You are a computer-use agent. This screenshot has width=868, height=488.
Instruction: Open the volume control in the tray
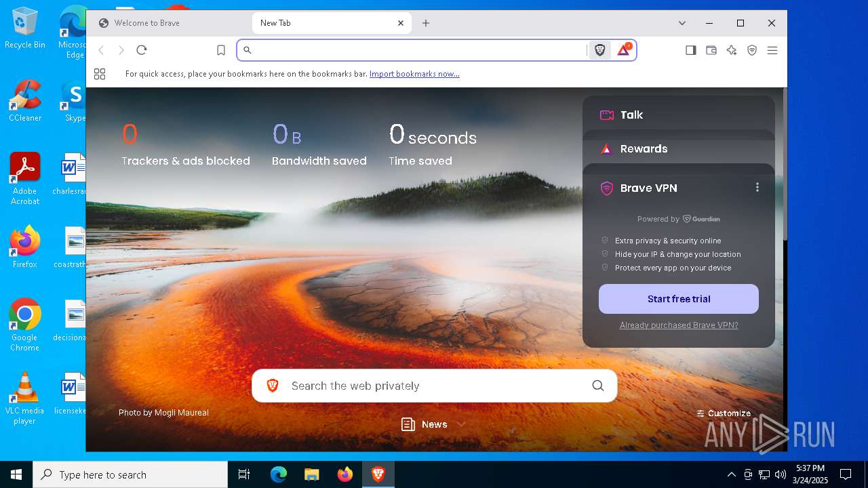[x=781, y=474]
